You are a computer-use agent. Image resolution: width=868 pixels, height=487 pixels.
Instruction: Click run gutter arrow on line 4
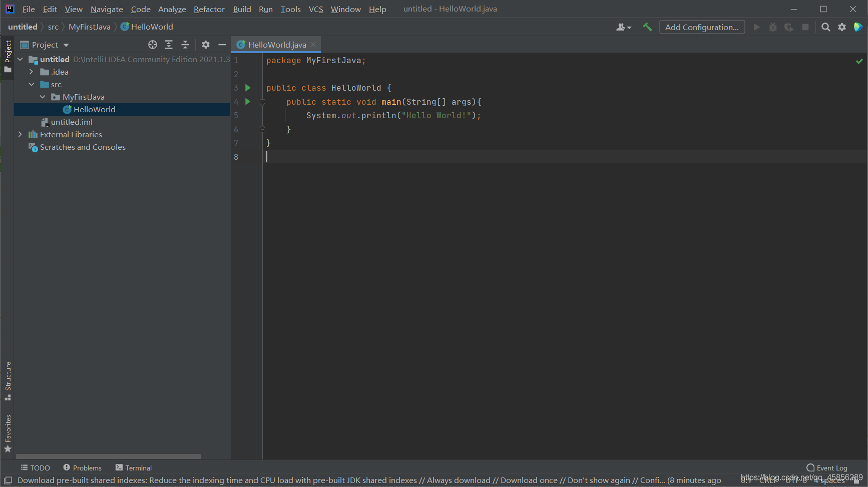click(x=247, y=102)
